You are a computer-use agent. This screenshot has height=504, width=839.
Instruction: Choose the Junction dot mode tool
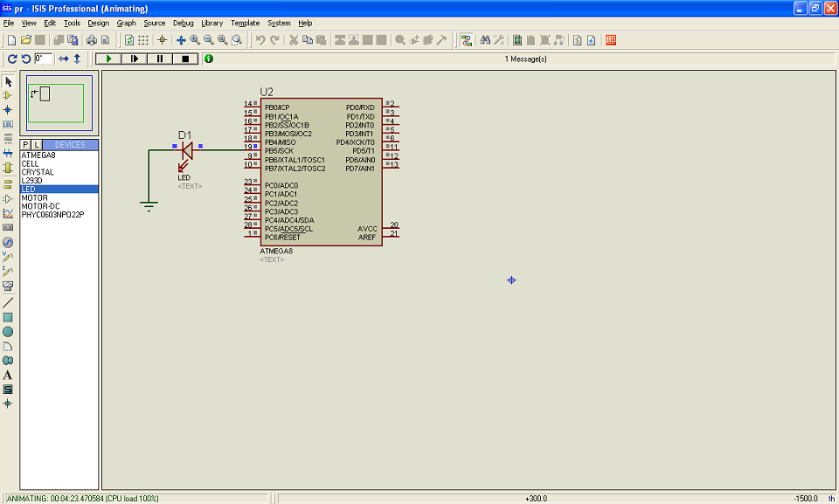(x=8, y=110)
